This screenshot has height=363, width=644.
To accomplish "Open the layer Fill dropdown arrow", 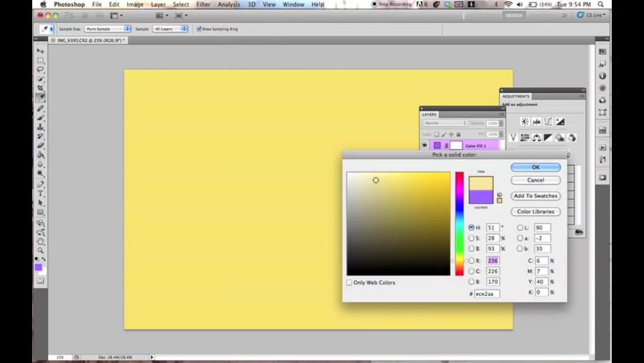I will (501, 134).
